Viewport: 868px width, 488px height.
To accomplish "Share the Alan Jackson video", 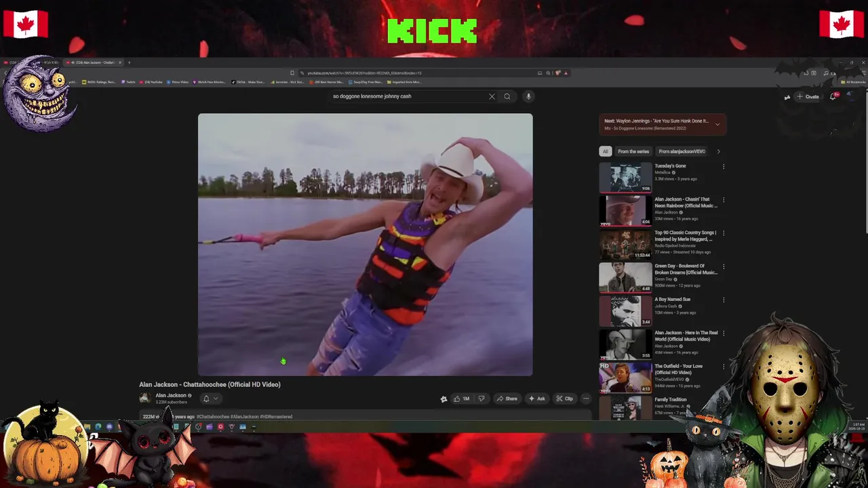I will (x=507, y=399).
